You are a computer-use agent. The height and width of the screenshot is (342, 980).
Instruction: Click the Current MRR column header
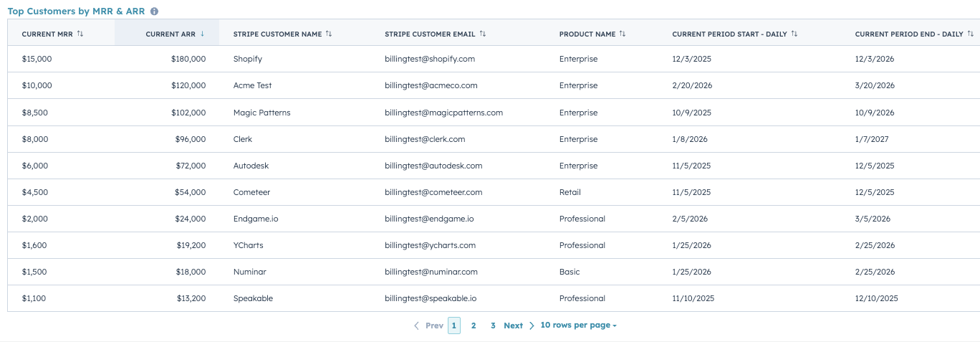tap(47, 34)
